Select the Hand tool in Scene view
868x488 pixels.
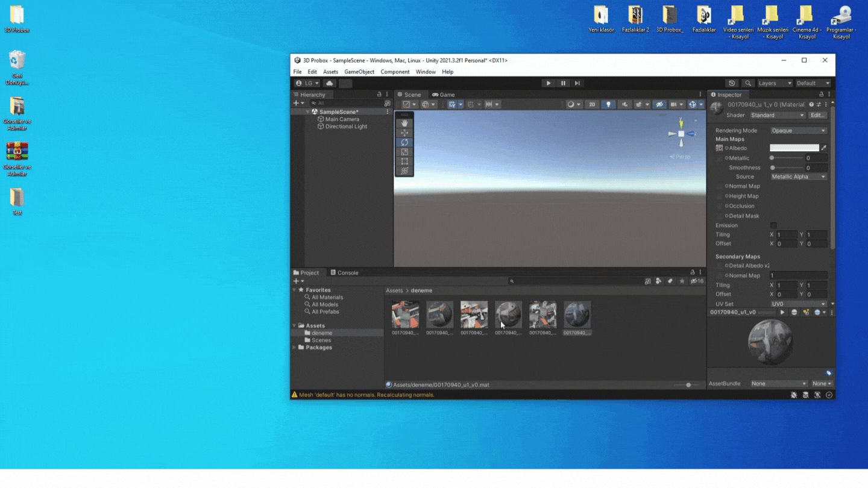[x=404, y=124]
